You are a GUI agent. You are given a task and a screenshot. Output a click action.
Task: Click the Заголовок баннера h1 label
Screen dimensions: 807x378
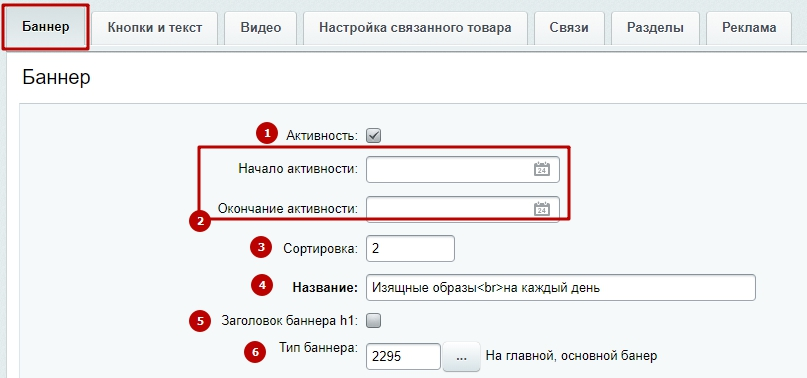click(290, 321)
